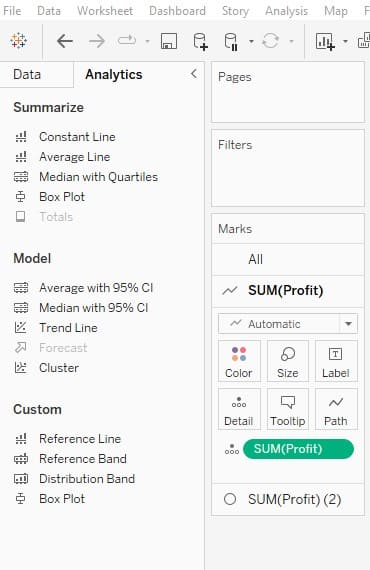Click the Pause Auto Updates icon
Image resolution: width=370 pixels, height=570 pixels.
pos(231,41)
